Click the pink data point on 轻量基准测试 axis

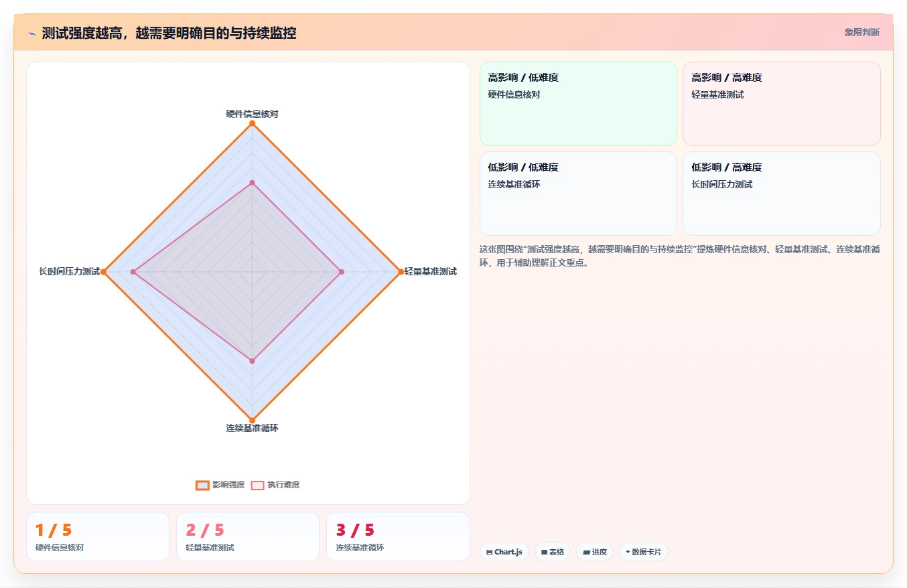[x=342, y=271]
